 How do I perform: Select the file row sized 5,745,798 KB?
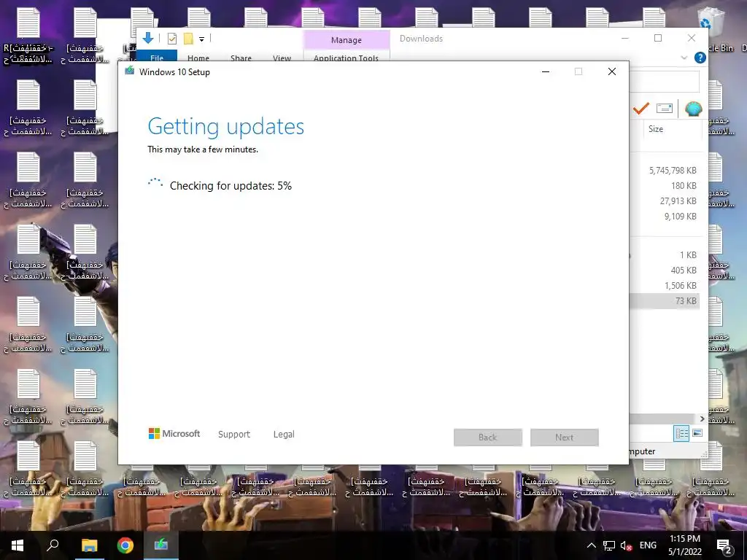click(665, 171)
